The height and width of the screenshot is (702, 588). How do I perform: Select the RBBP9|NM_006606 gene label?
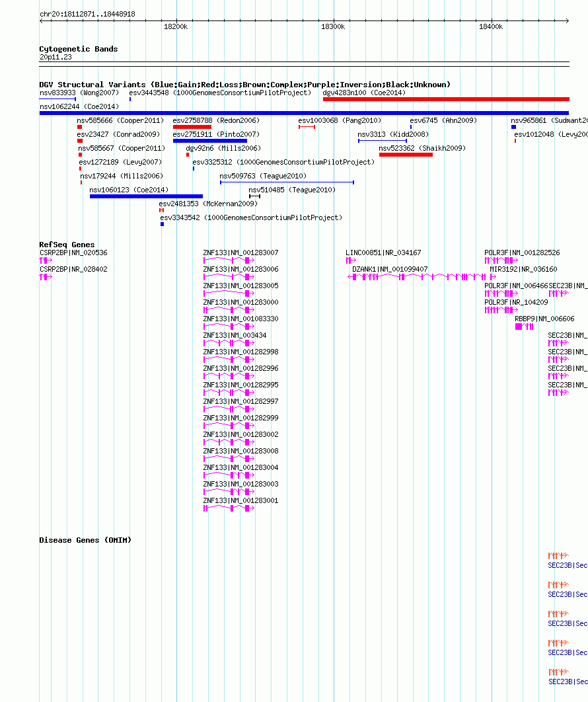click(544, 319)
